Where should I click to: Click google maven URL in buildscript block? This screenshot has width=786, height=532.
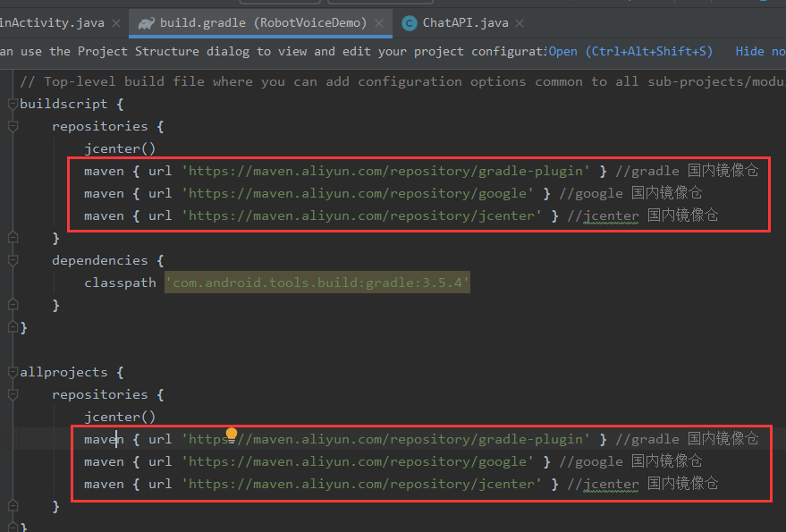358,193
